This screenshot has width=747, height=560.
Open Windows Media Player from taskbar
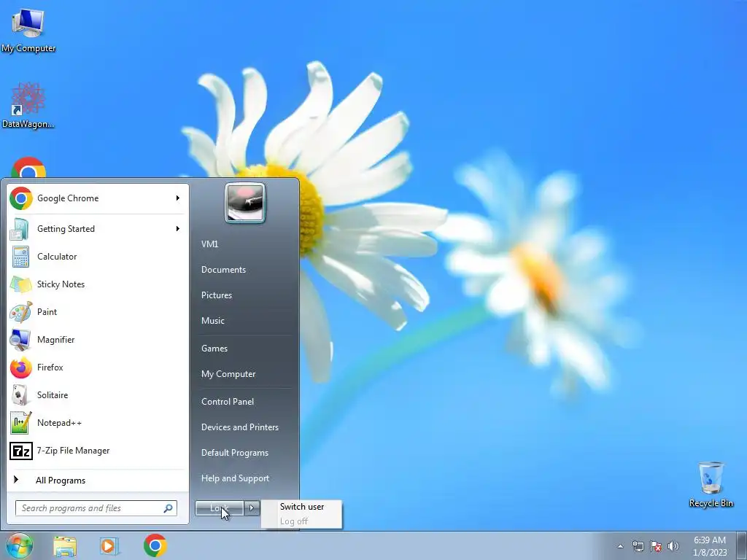tap(109, 546)
